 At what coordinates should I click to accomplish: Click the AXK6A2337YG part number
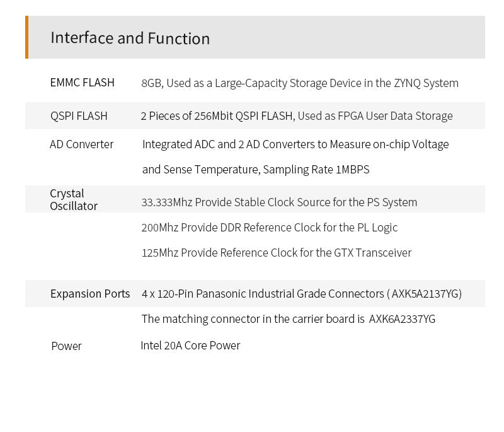(402, 319)
